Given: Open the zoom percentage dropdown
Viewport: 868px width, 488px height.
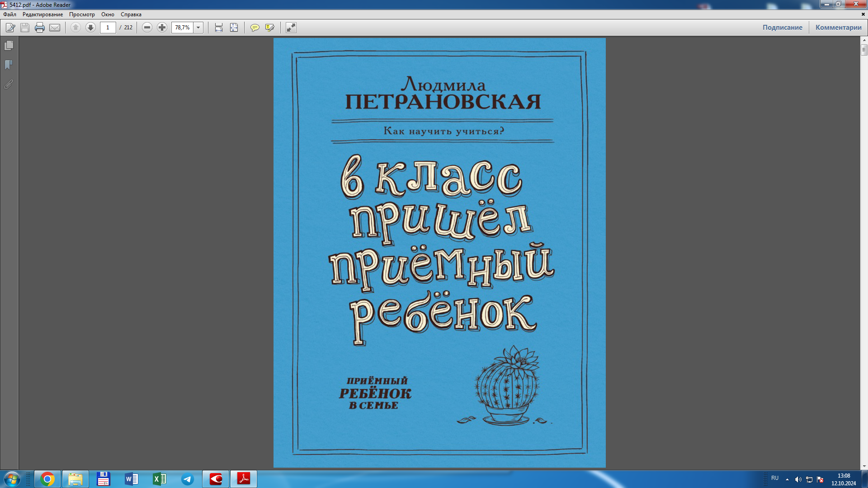Looking at the screenshot, I should 198,28.
